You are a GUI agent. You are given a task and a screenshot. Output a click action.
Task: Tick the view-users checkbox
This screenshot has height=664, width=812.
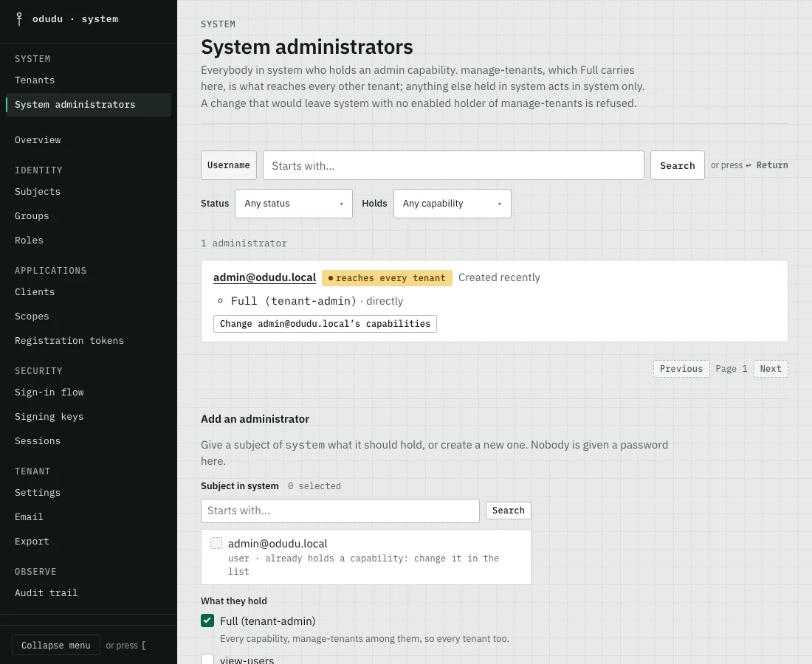(x=207, y=660)
